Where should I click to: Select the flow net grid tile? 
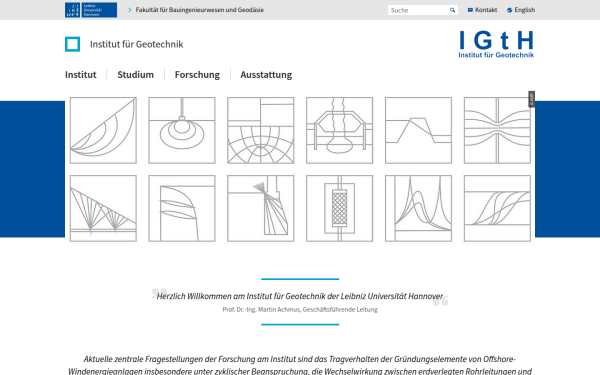tap(261, 130)
